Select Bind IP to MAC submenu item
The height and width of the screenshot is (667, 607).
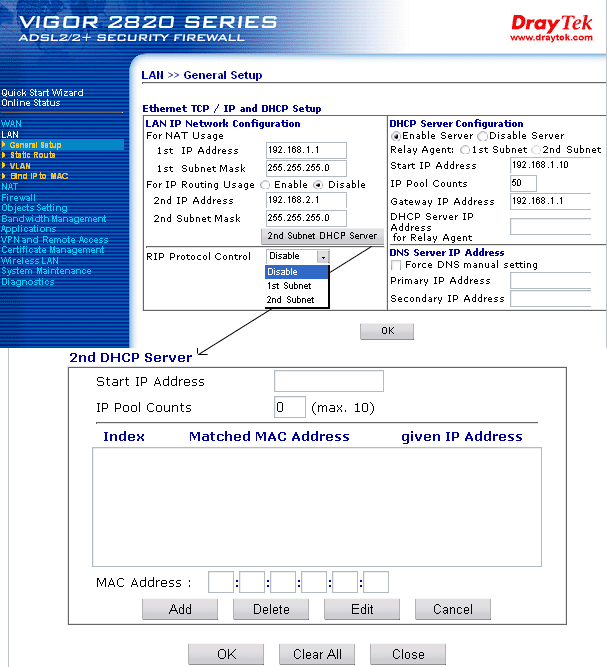pos(39,176)
